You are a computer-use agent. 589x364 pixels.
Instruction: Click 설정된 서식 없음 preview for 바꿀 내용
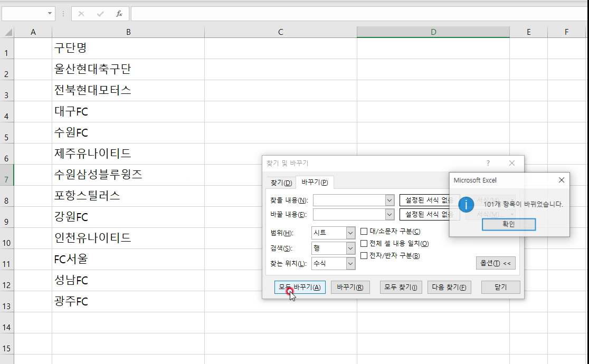pyautogui.click(x=429, y=215)
